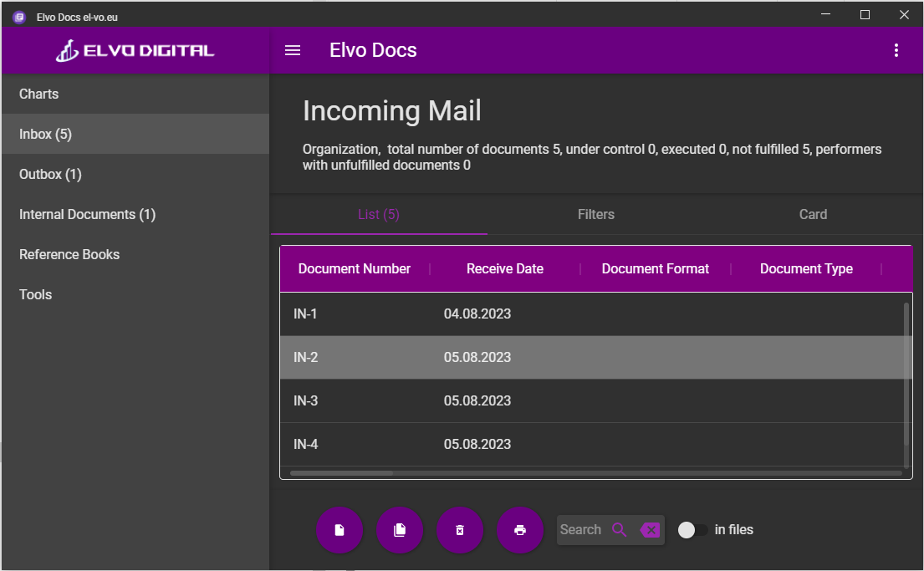
Task: Open the three-dot options menu
Action: pyautogui.click(x=896, y=50)
